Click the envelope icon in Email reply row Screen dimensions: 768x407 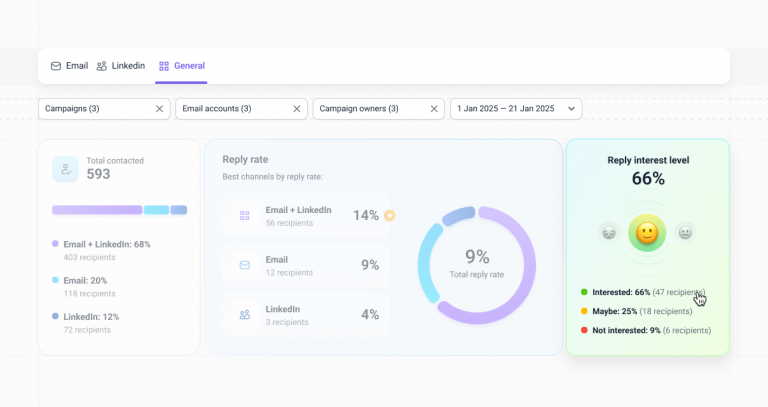(244, 265)
